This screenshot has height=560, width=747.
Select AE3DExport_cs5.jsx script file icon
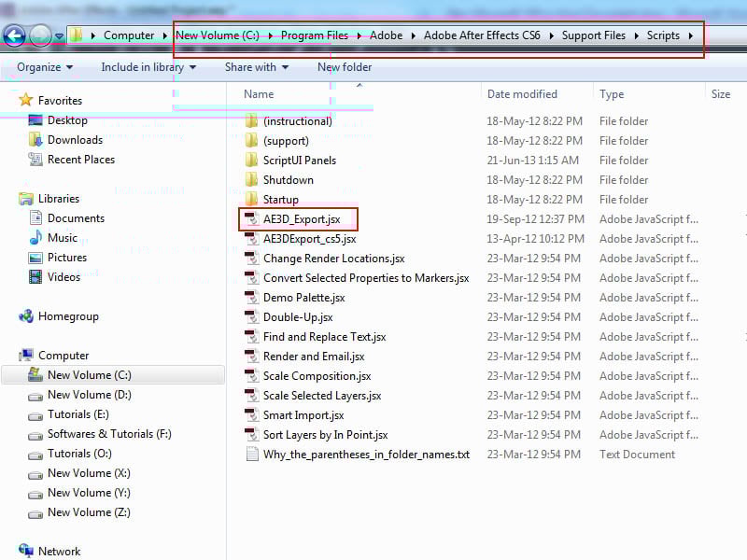(x=251, y=238)
